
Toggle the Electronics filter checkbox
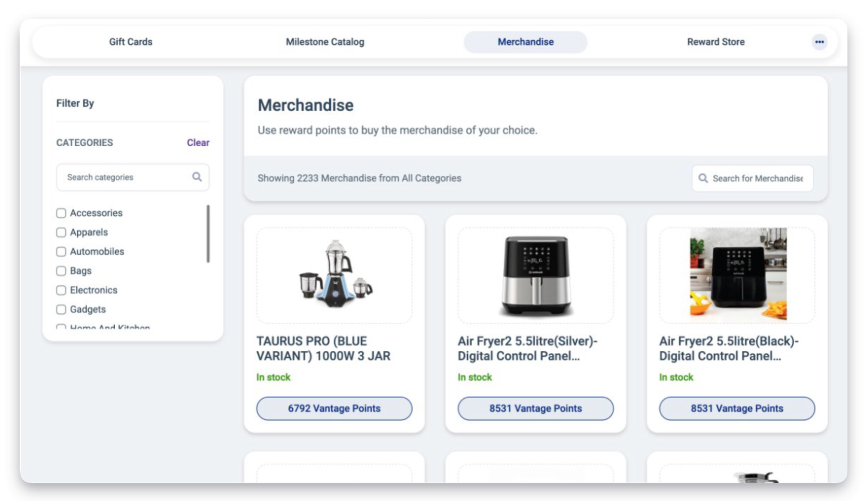61,290
